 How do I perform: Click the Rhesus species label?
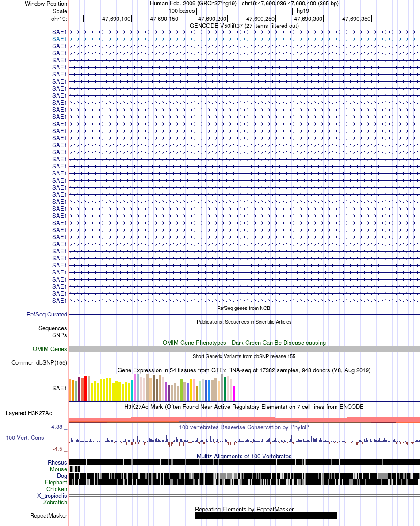(x=57, y=463)
